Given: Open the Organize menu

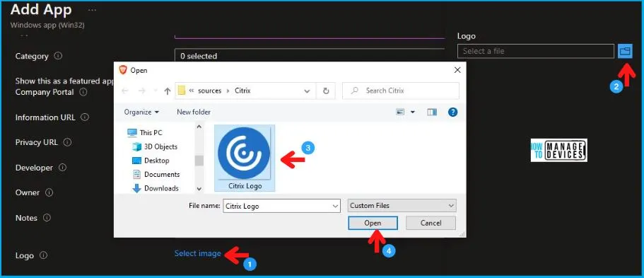Looking at the screenshot, I should 141,112.
